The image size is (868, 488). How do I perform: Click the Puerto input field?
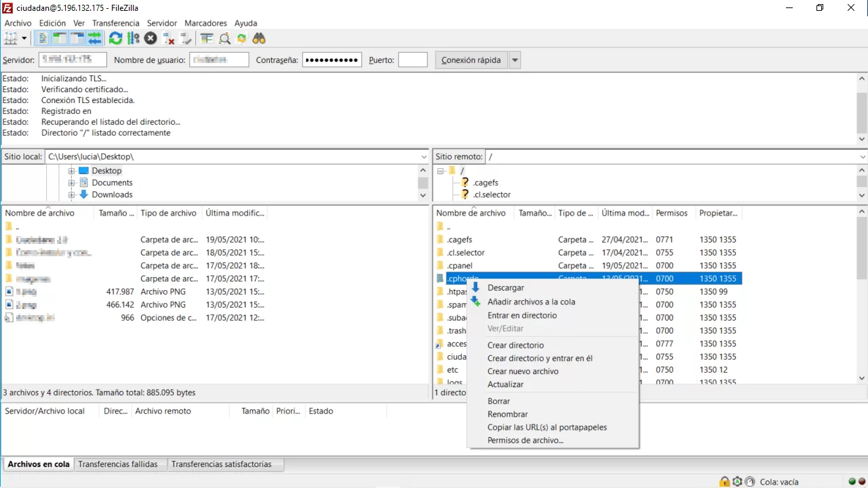413,60
